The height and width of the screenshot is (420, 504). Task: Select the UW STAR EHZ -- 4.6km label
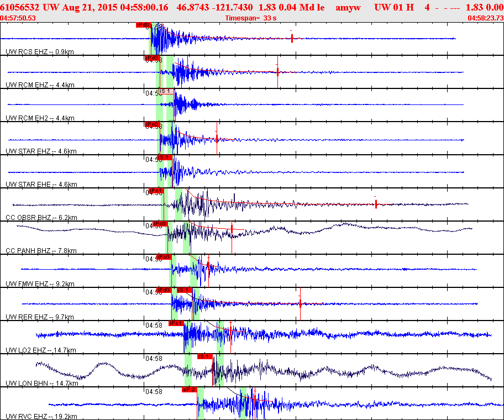coord(41,151)
